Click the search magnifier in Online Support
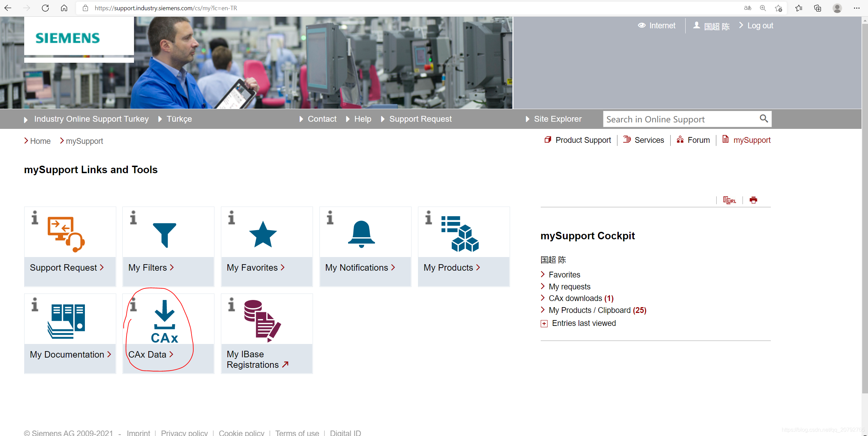Viewport: 868px width, 436px height. click(764, 119)
